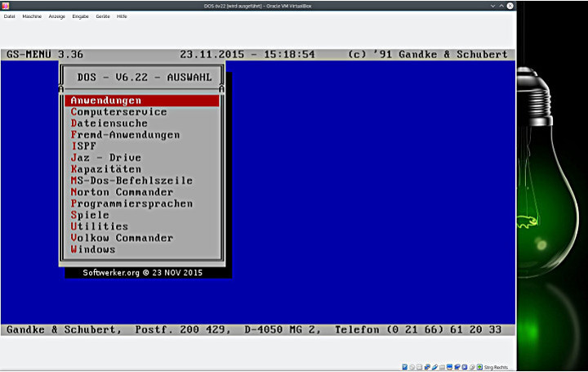
Task: Click the USB devices pen icon
Action: point(434,367)
